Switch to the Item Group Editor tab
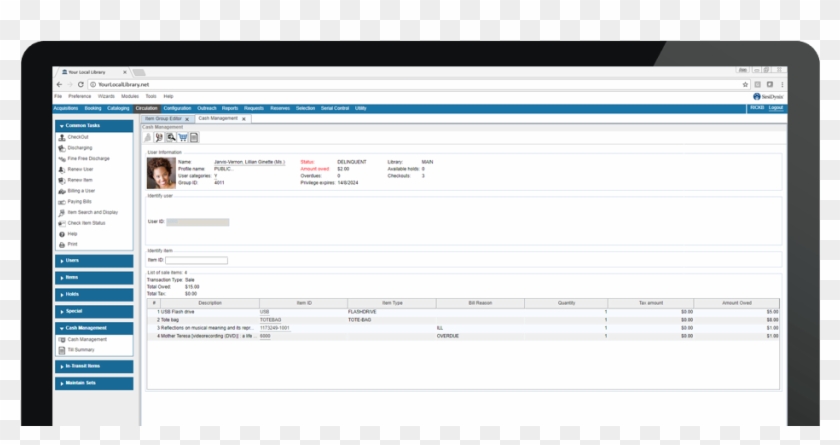The width and height of the screenshot is (840, 445). (163, 118)
